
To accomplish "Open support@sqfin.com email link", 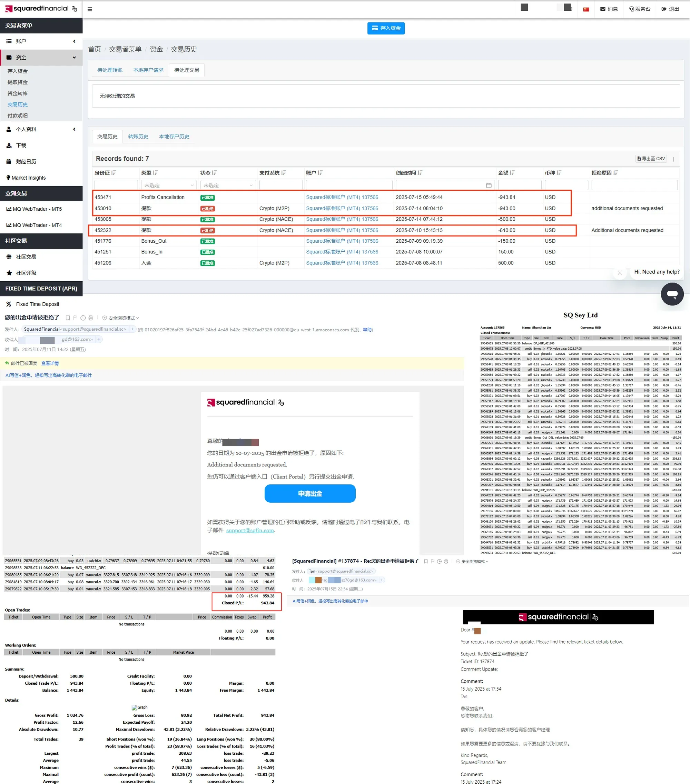I will tap(250, 531).
